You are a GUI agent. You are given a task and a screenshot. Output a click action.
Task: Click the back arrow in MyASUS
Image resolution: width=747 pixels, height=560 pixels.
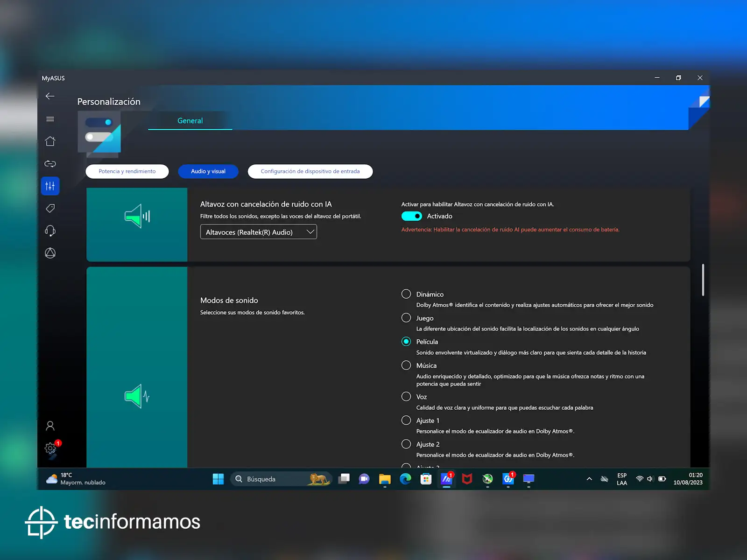[50, 96]
